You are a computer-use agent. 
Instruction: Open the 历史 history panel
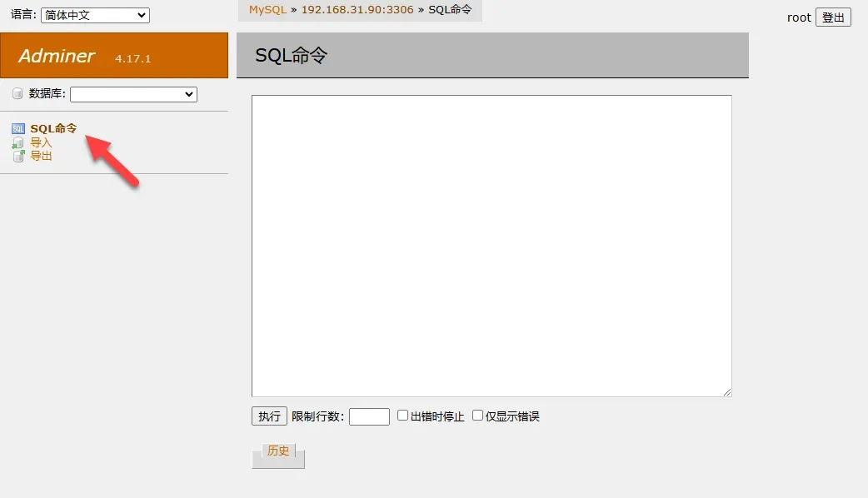coord(277,451)
